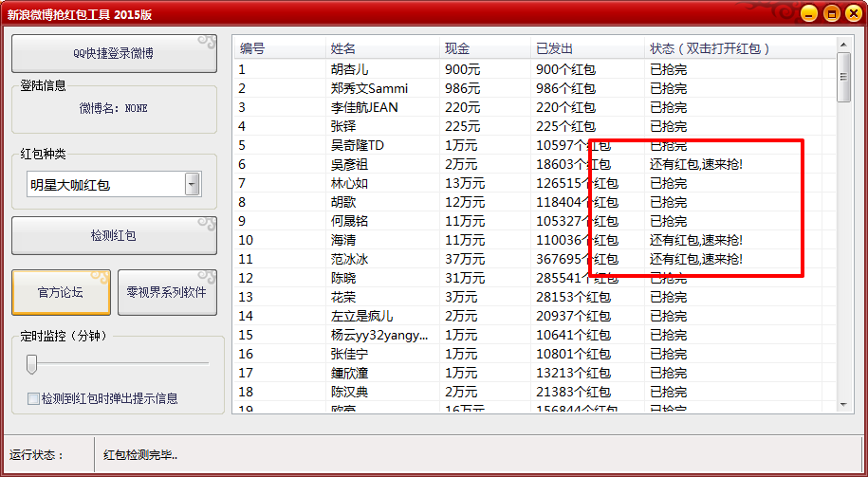
Task: Select the row for 范冰冰
Action: click(535, 259)
